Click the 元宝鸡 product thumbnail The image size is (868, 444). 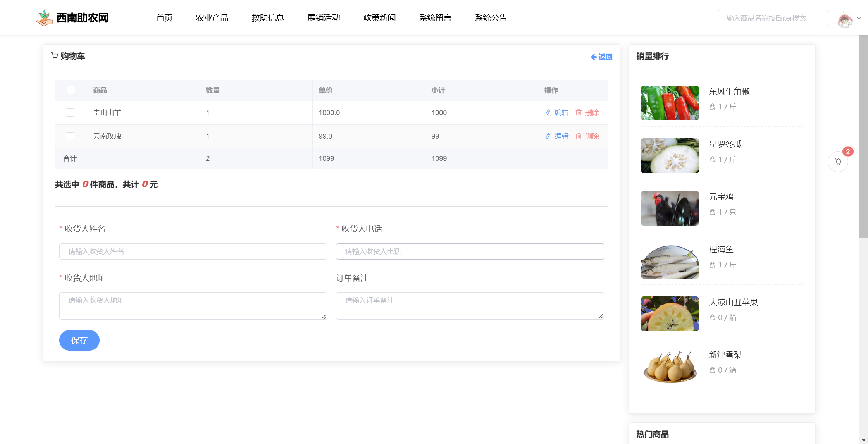(x=670, y=208)
